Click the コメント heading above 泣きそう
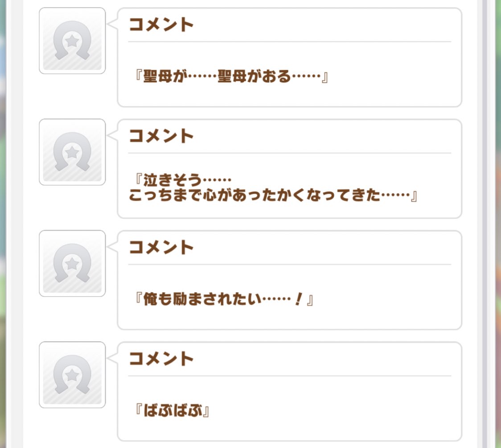This screenshot has width=501, height=448. 161,136
